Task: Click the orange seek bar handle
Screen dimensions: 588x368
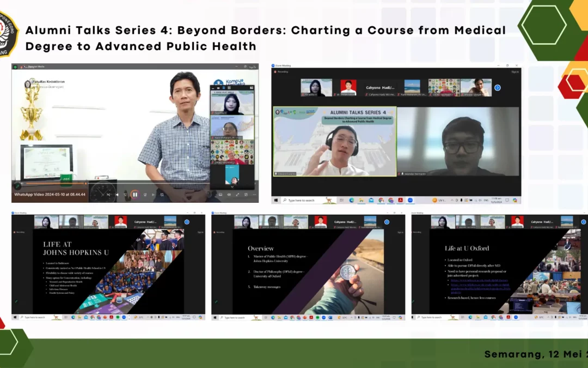Action: coord(86,183)
